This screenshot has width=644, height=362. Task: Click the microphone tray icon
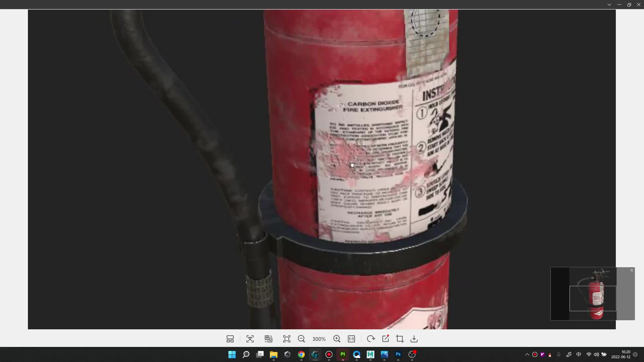click(x=559, y=354)
